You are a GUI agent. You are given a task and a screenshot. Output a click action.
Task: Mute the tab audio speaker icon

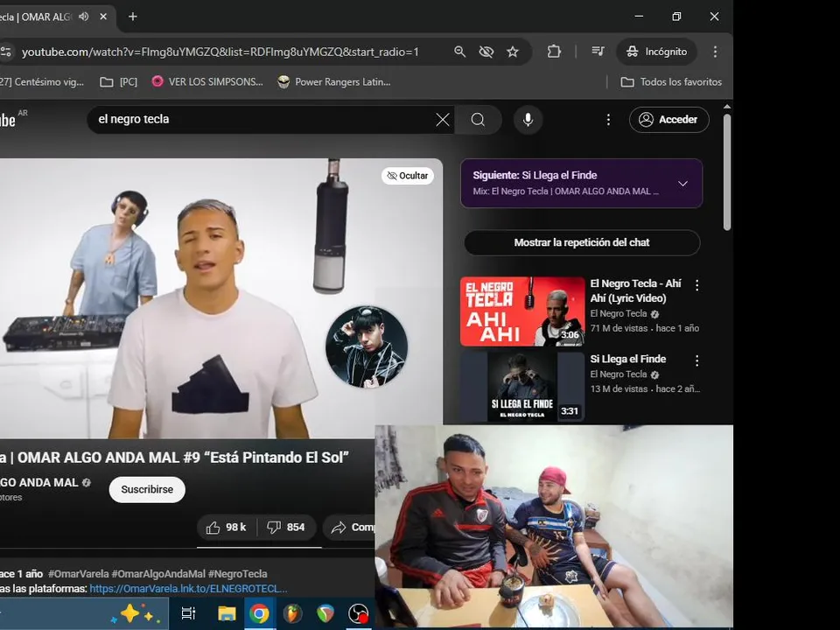(x=84, y=17)
